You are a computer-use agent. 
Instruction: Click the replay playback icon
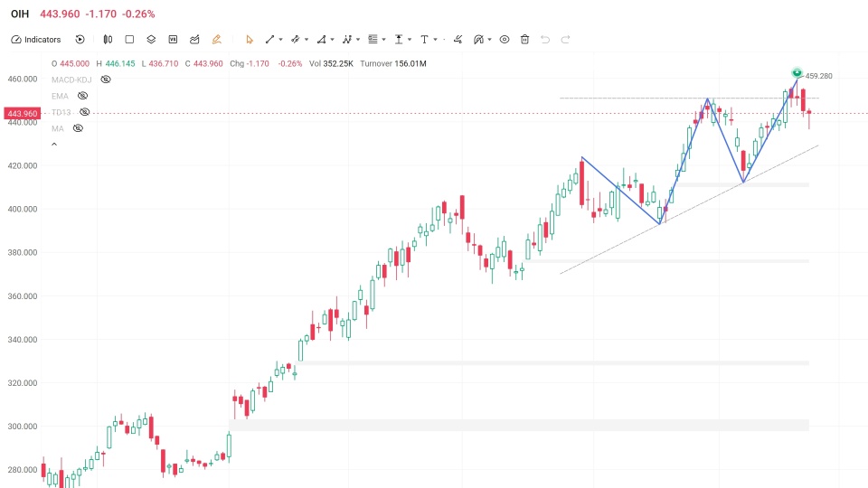click(x=80, y=39)
